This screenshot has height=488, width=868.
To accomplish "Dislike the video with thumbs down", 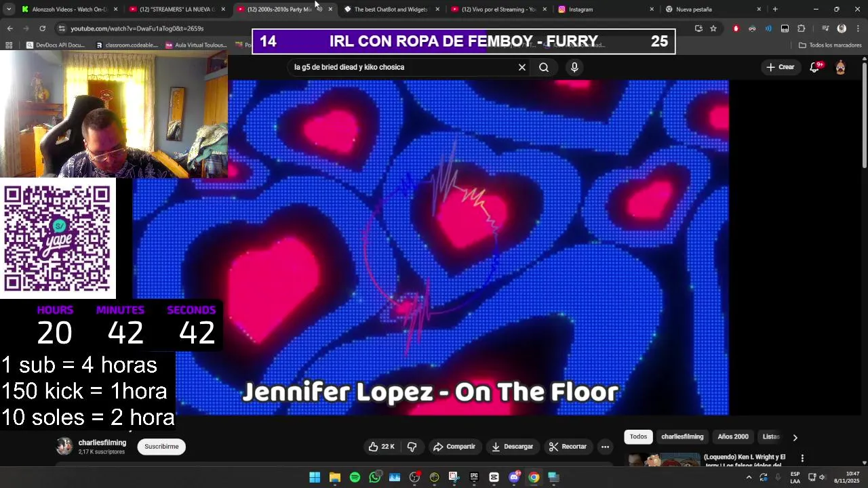I will point(412,447).
